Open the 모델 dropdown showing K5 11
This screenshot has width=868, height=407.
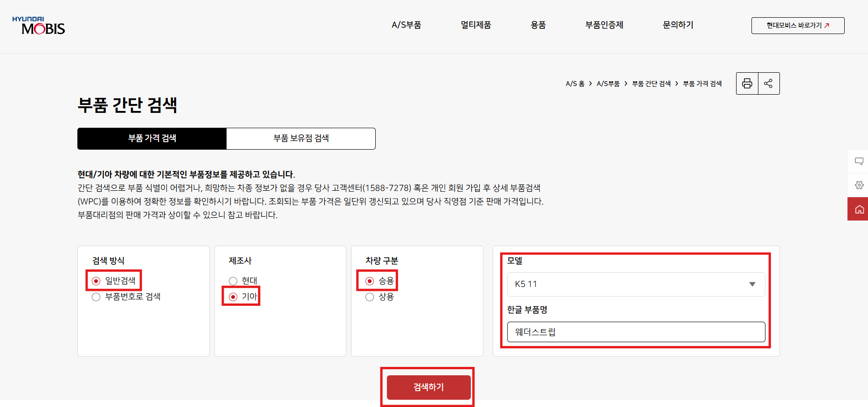[636, 284]
